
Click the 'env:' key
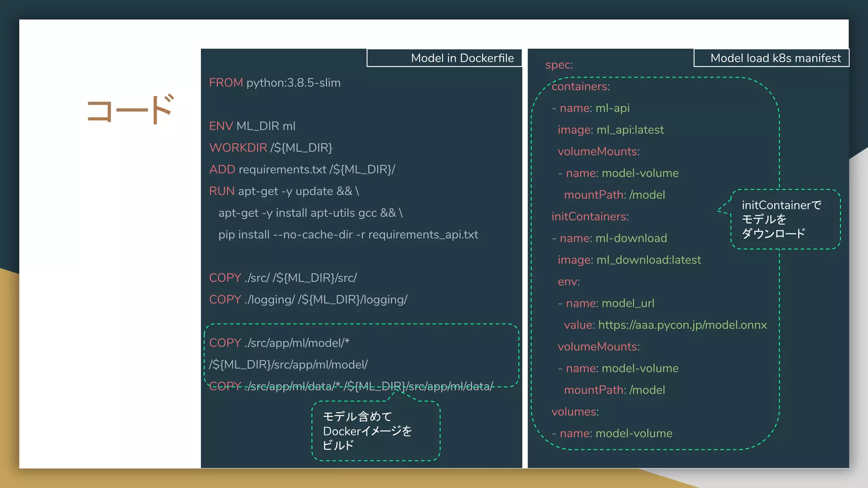tap(569, 282)
